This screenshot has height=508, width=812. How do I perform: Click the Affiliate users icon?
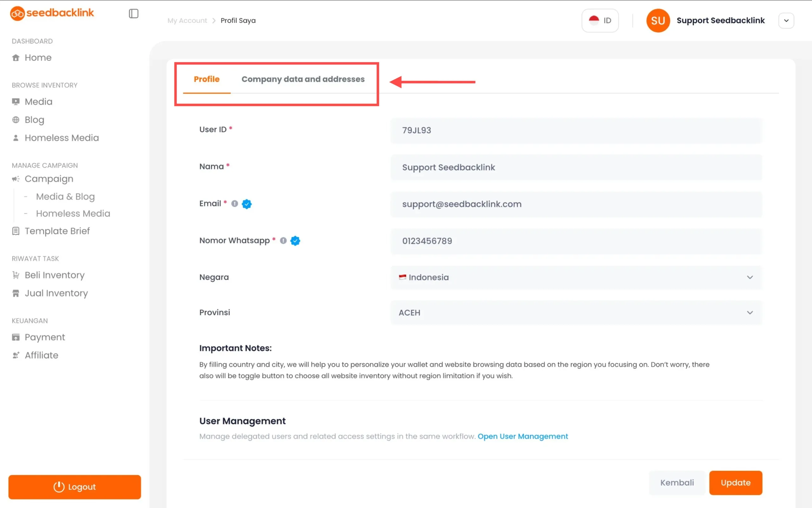(16, 355)
